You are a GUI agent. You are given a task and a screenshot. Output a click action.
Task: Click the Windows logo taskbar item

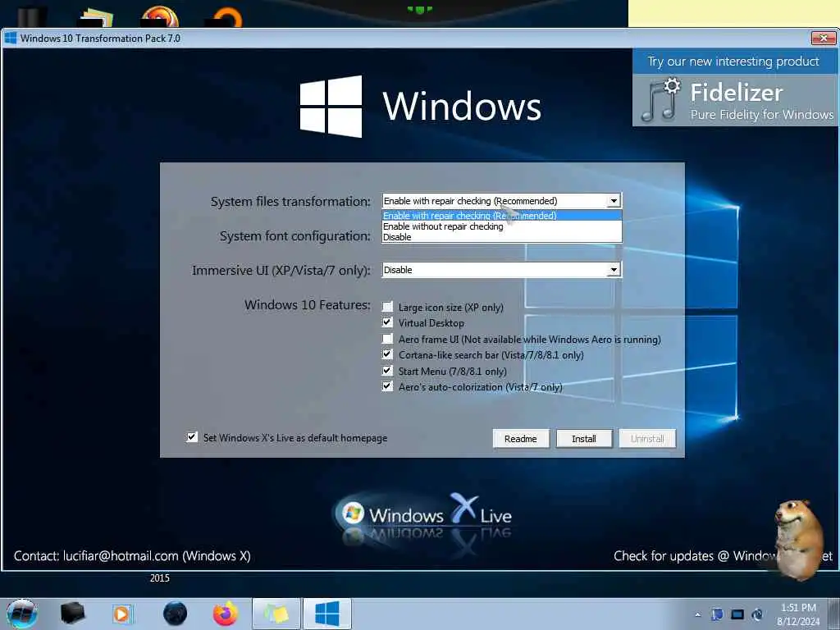[326, 614]
